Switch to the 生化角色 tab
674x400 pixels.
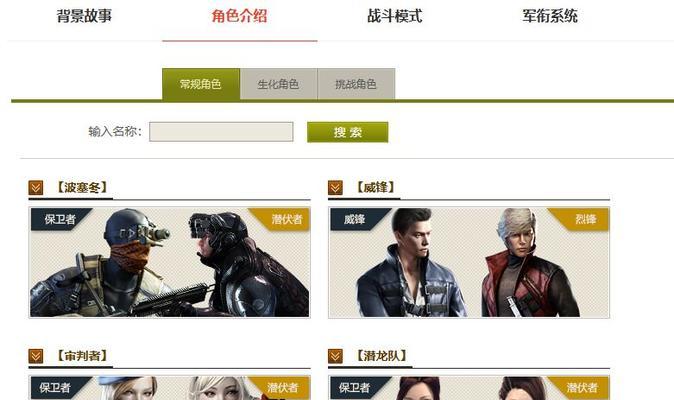[x=278, y=84]
